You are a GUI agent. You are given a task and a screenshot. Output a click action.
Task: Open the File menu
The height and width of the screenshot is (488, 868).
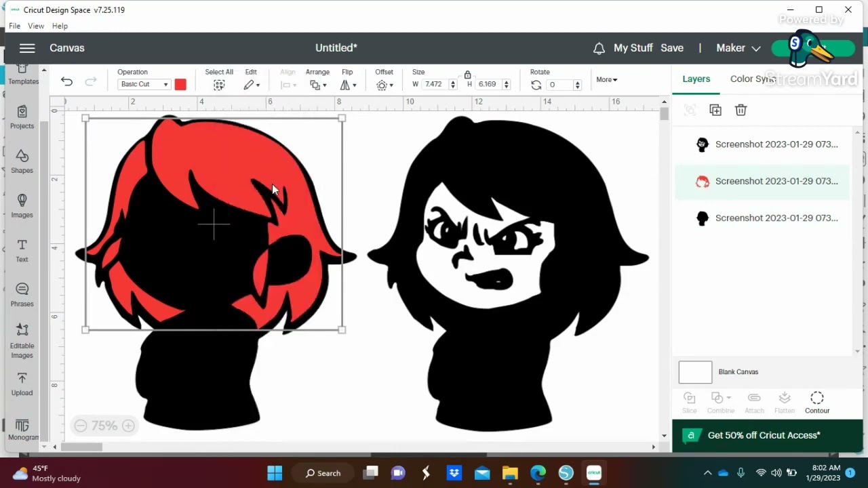tap(14, 26)
